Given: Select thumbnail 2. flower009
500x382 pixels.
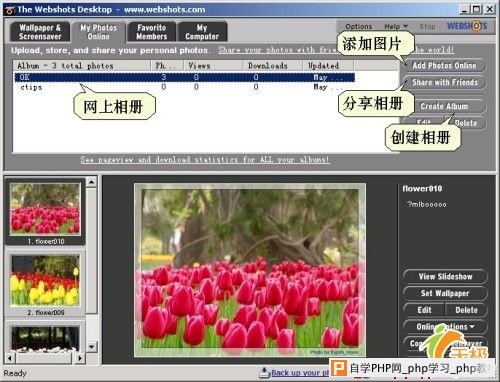Looking at the screenshot, I should coord(45,284).
